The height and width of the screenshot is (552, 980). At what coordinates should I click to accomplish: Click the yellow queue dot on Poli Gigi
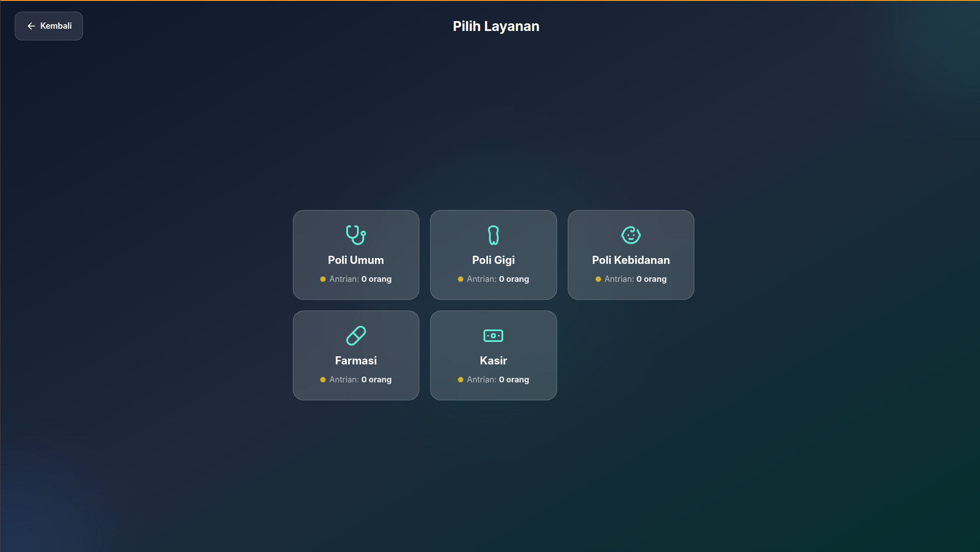tap(461, 279)
